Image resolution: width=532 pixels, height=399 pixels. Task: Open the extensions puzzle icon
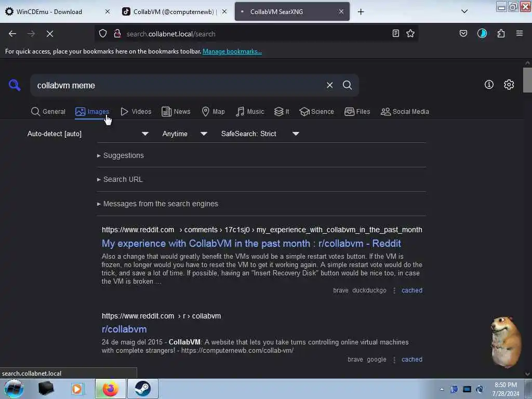(x=501, y=34)
